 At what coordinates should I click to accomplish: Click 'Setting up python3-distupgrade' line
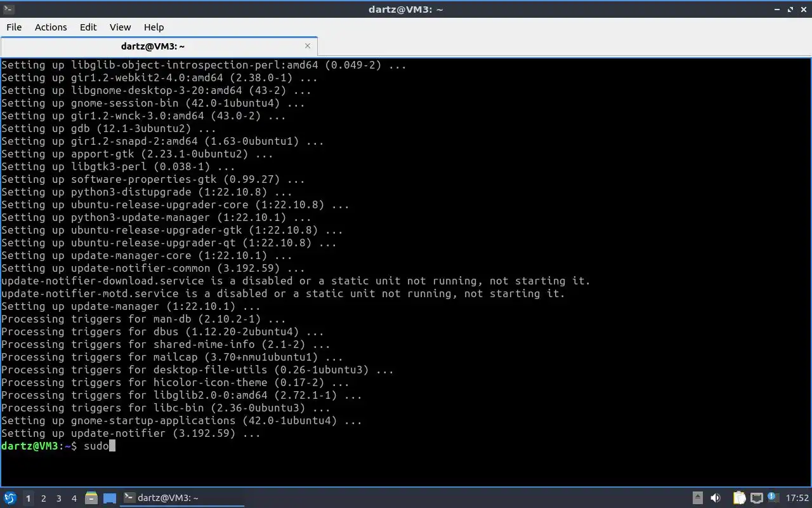tap(147, 192)
